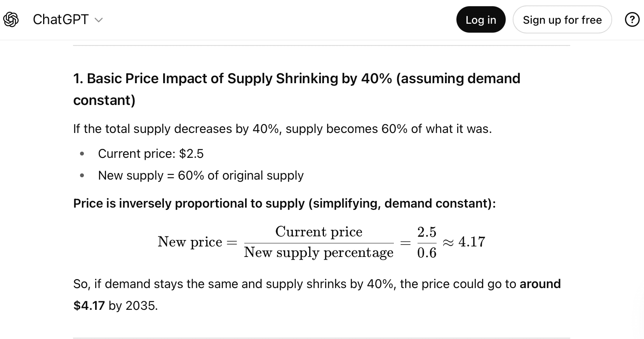The height and width of the screenshot is (339, 644).
Task: Click the OpenAI logo icon
Action: pos(11,19)
